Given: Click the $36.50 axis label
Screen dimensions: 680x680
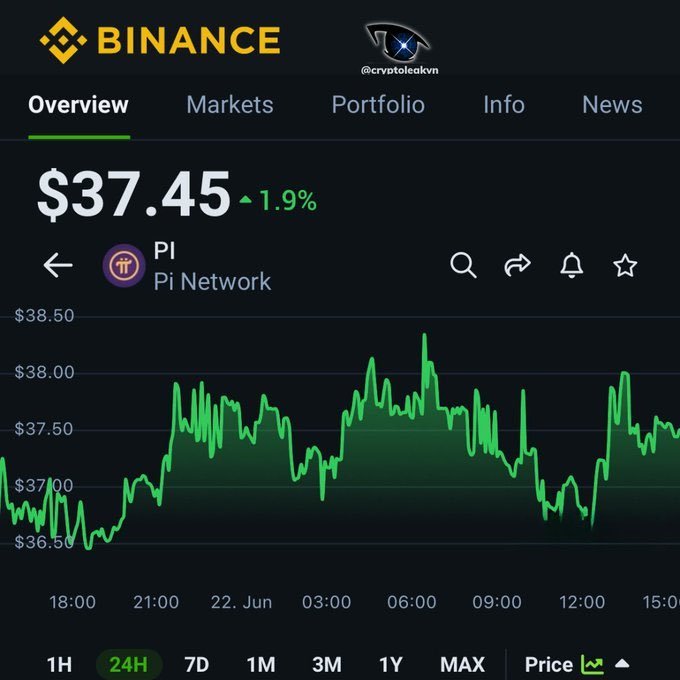Looking at the screenshot, I should (x=44, y=542).
